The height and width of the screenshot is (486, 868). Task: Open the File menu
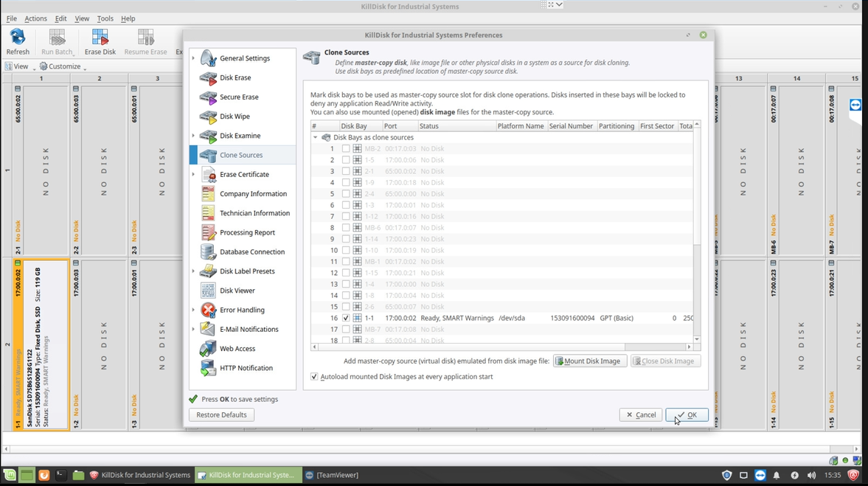12,18
